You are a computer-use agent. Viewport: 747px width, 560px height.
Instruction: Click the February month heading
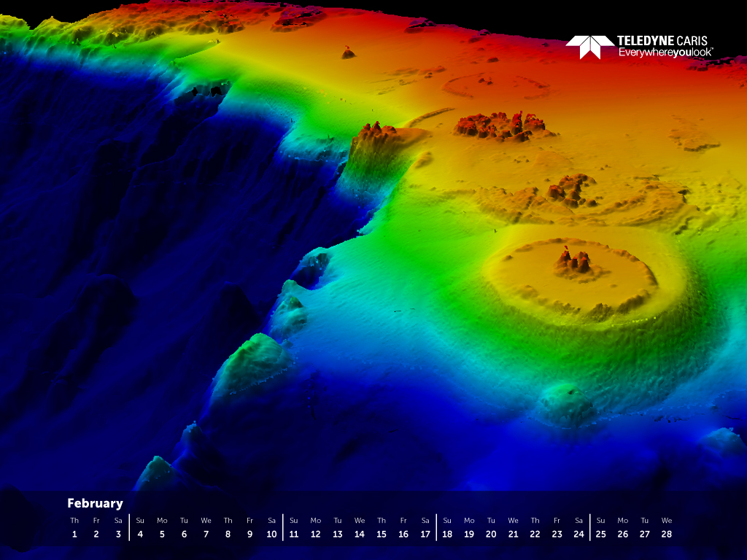tap(95, 503)
